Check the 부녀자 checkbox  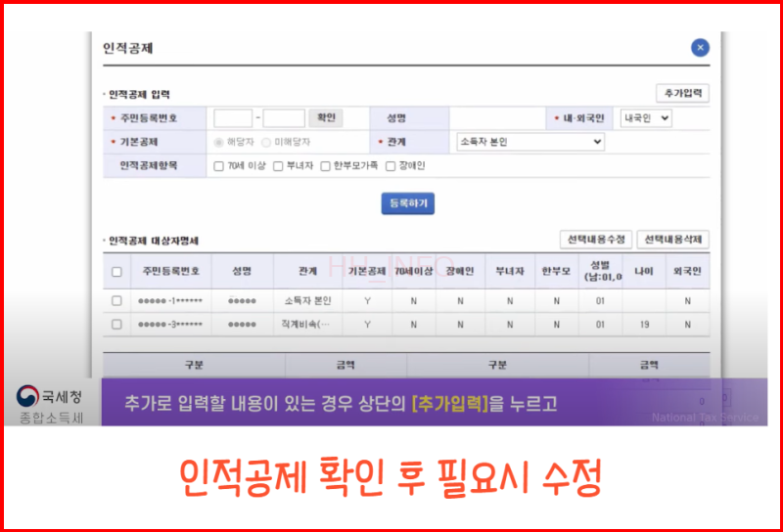point(278,166)
